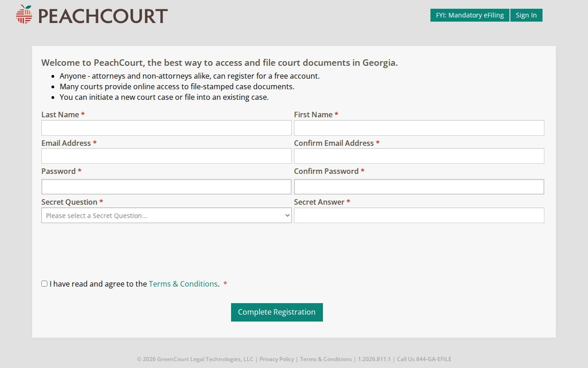Open the Privacy Policy footer link

pyautogui.click(x=277, y=359)
